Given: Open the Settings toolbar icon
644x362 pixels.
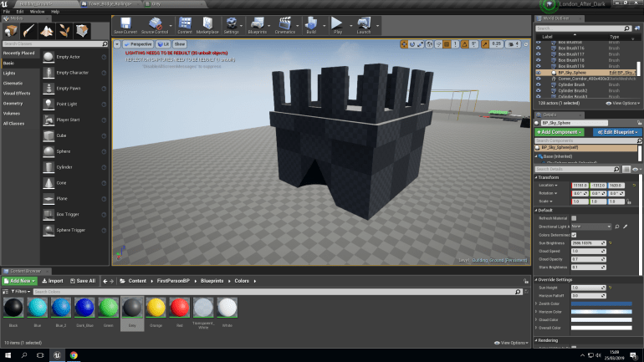Looking at the screenshot, I should pos(231,23).
